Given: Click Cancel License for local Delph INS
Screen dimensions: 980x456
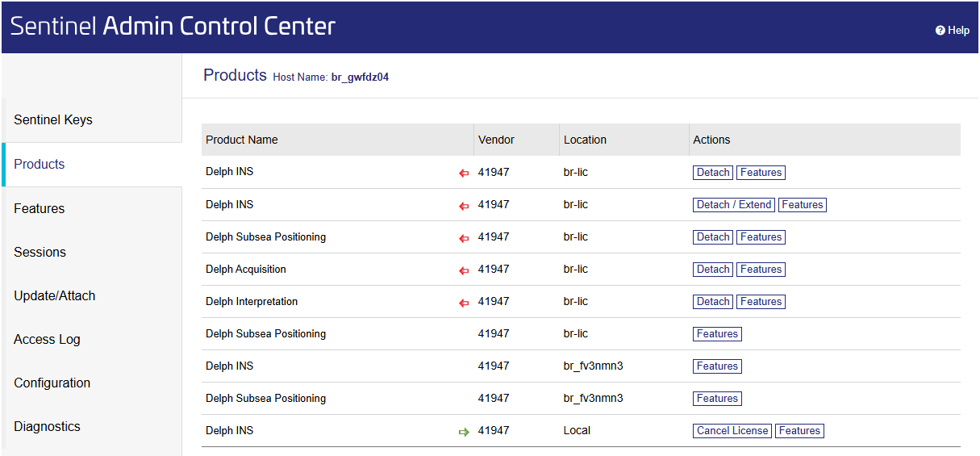Looking at the screenshot, I should tap(732, 431).
